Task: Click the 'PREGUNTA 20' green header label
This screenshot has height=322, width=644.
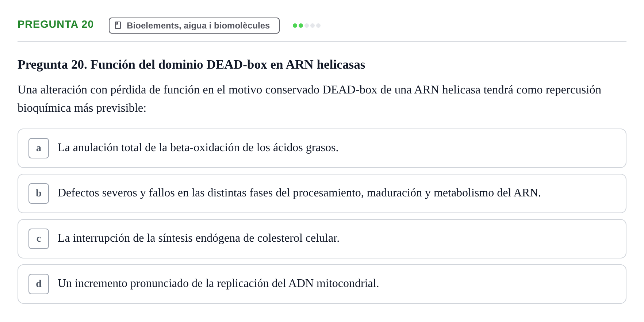Action: (x=55, y=24)
